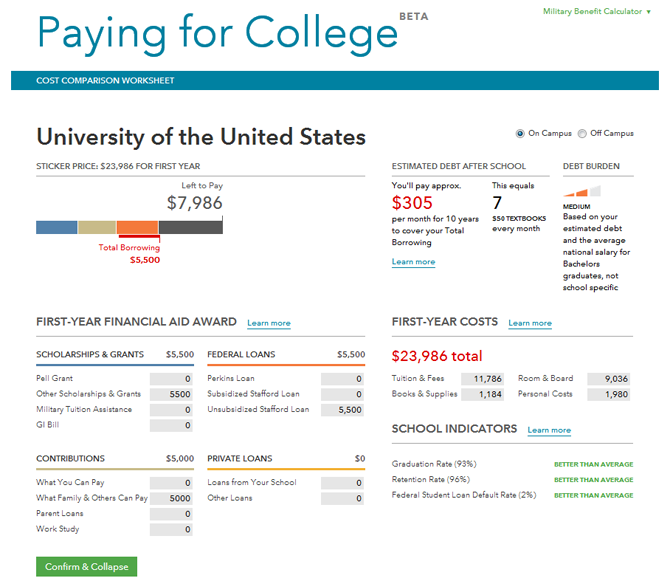
Task: Edit the Pell Grant amount field
Action: tap(171, 379)
